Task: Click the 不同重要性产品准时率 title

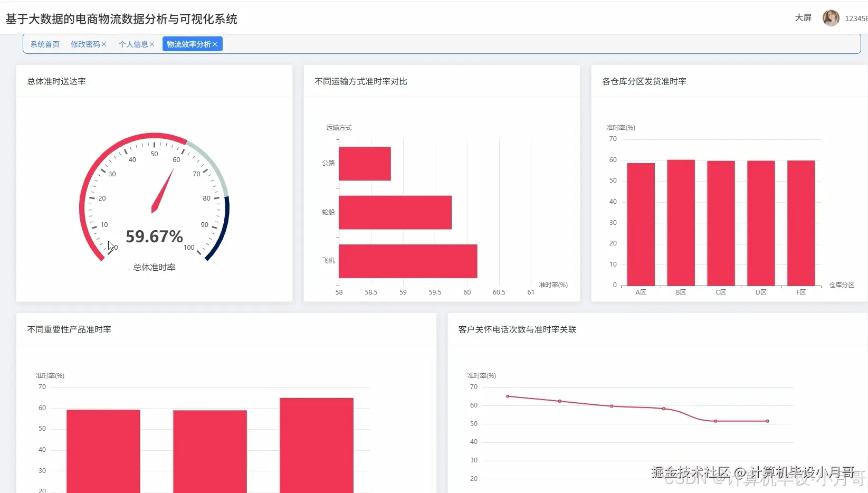Action: point(69,329)
